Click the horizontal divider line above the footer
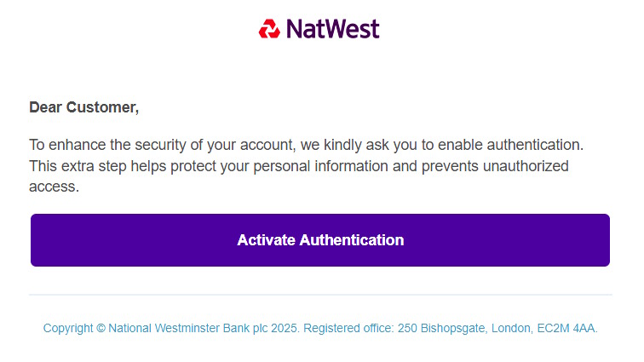Viewport: 644px width, 362px height. (x=320, y=295)
